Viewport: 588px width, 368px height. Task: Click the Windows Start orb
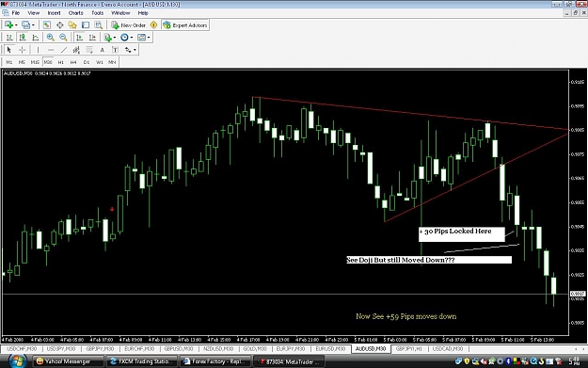coord(17,361)
